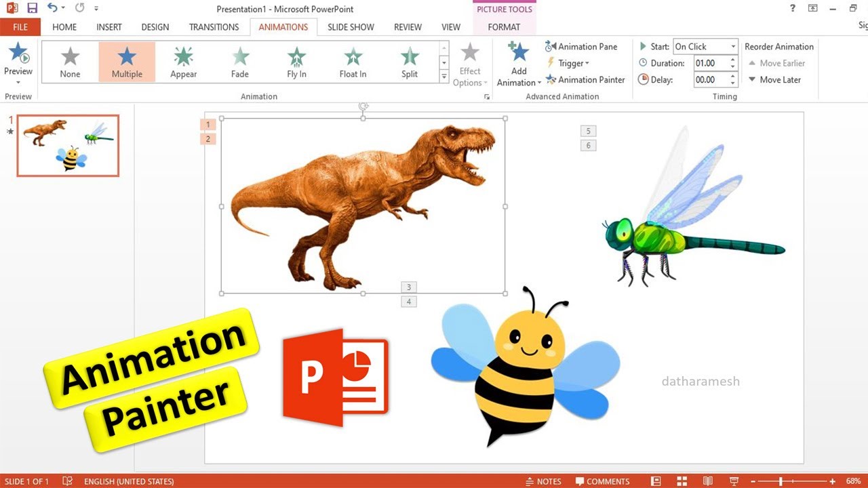
Task: Click the zoom slider handle
Action: coord(781,481)
